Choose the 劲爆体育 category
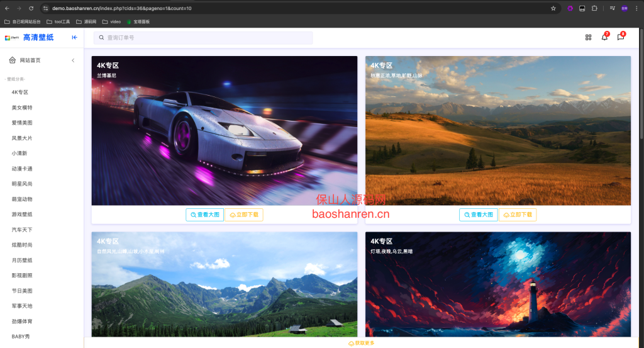 tap(22, 322)
